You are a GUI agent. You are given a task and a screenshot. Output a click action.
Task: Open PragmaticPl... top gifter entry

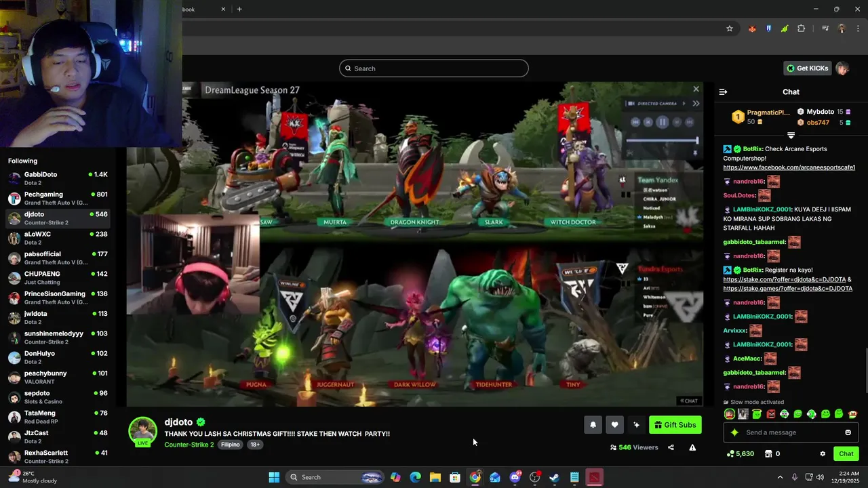pyautogui.click(x=759, y=117)
